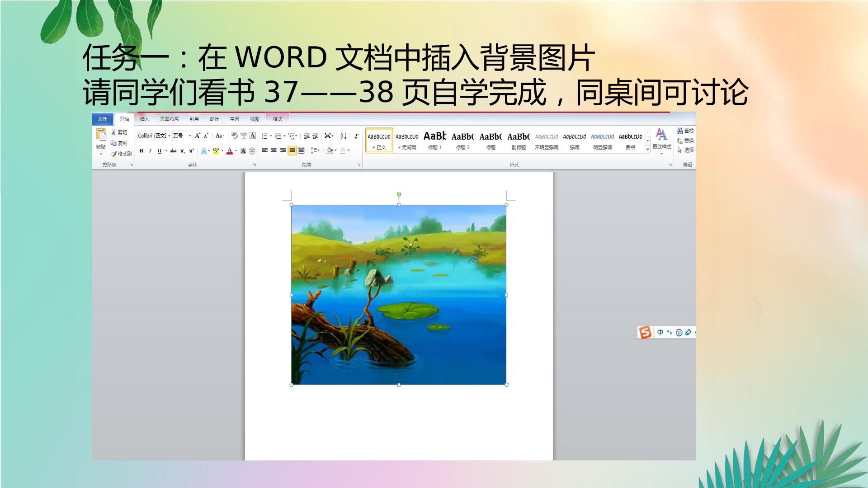The image size is (868, 488).
Task: Click the red font color button
Action: (229, 151)
